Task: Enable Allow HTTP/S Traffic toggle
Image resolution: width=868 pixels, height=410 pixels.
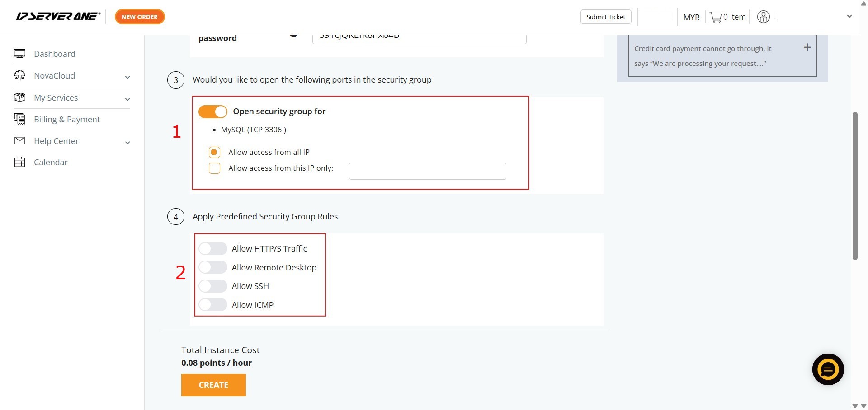Action: (213, 249)
